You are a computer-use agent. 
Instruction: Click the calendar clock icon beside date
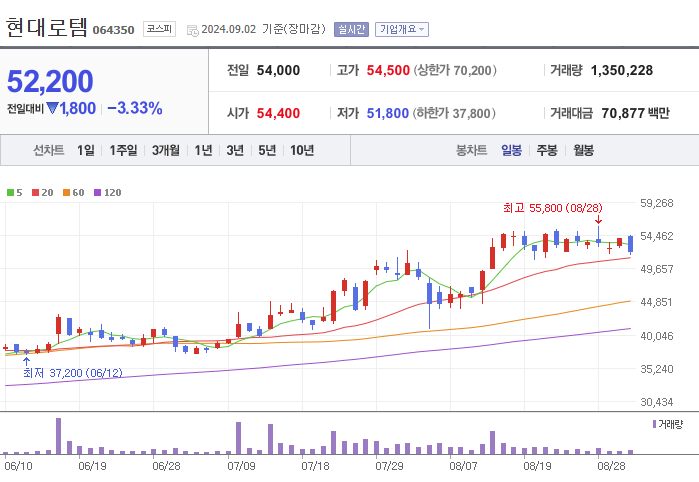coord(193,30)
